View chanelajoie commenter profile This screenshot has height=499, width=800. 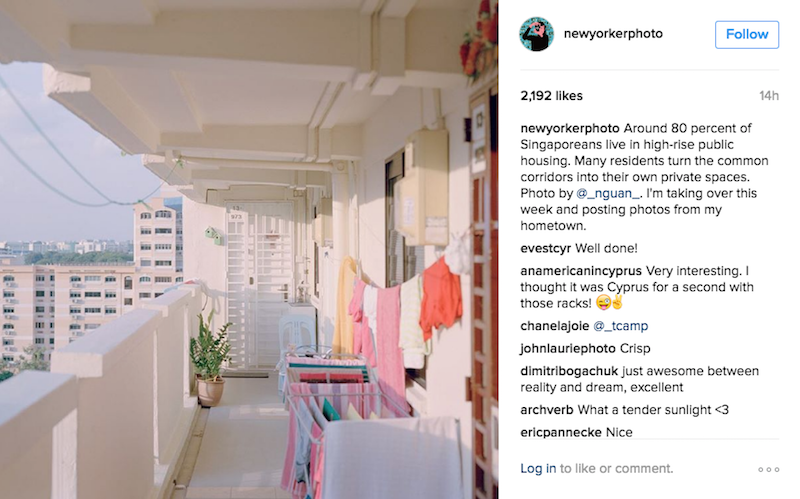coord(555,326)
